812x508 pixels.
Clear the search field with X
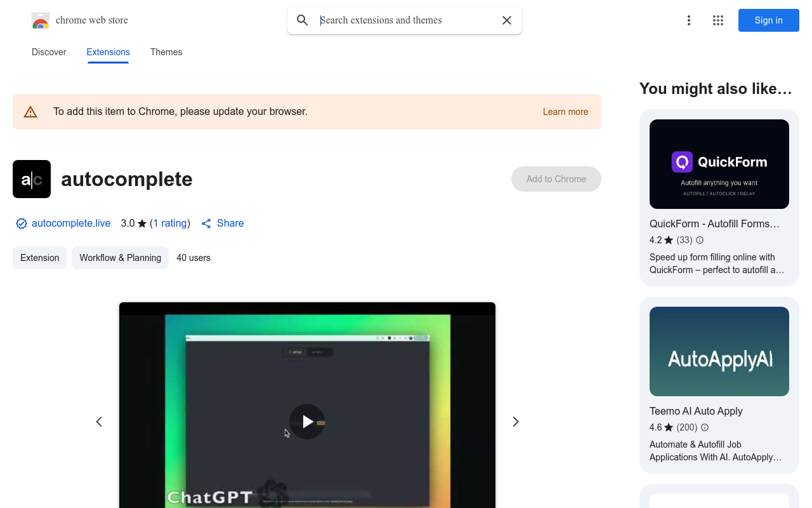tap(507, 20)
